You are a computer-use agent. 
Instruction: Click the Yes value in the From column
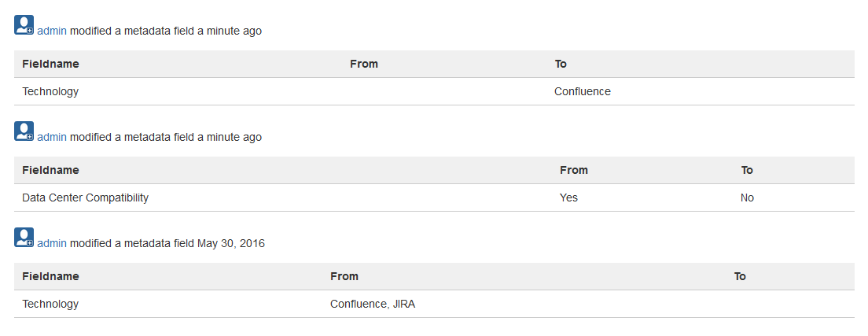[568, 198]
